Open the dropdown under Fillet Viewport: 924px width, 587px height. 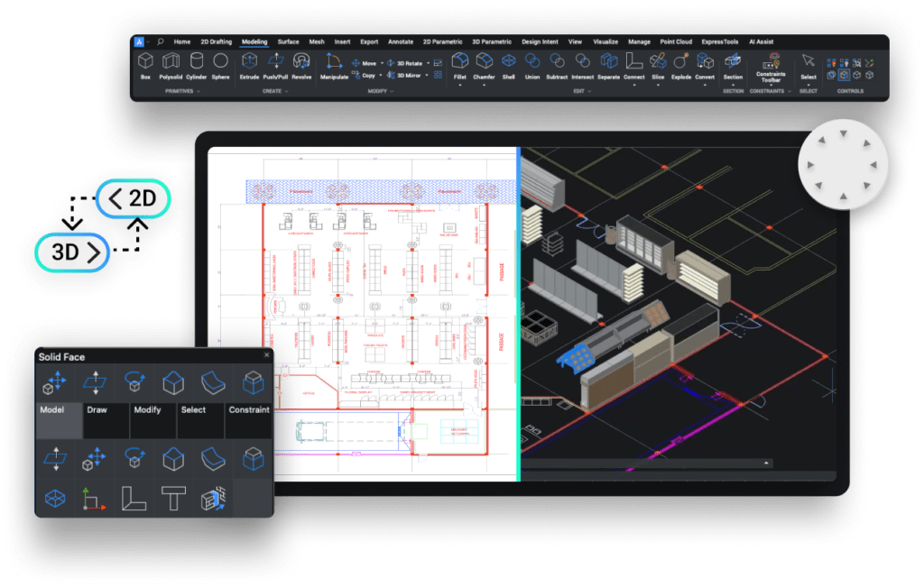coord(460,85)
